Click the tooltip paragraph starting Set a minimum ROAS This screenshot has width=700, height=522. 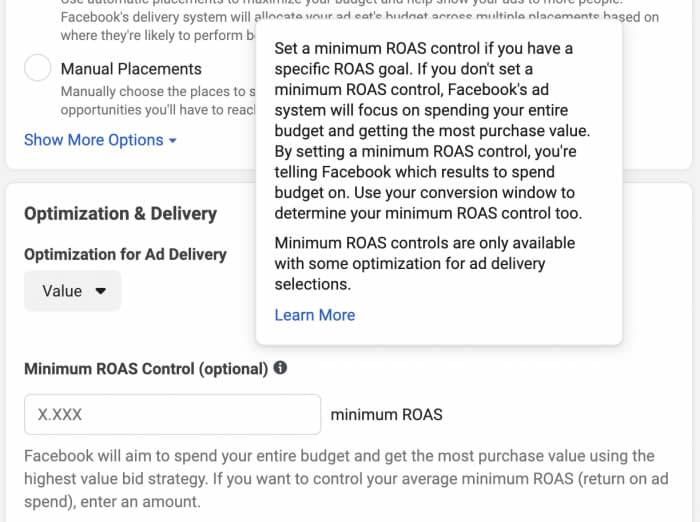tap(432, 131)
